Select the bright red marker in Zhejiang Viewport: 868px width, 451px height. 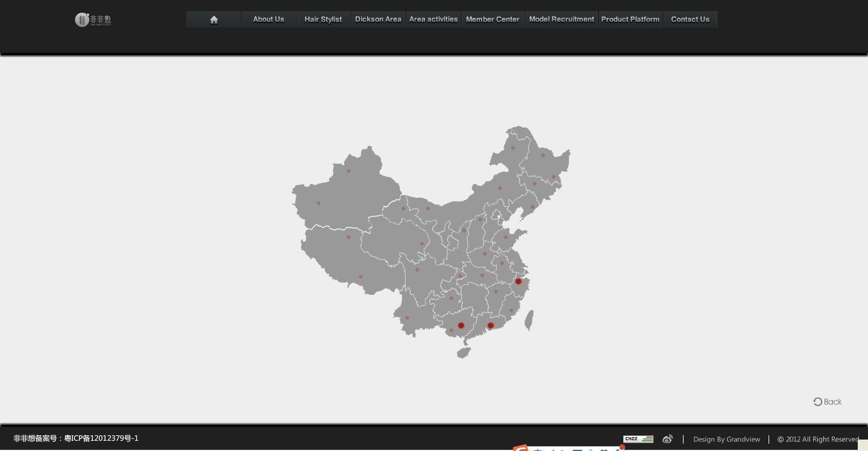[518, 282]
